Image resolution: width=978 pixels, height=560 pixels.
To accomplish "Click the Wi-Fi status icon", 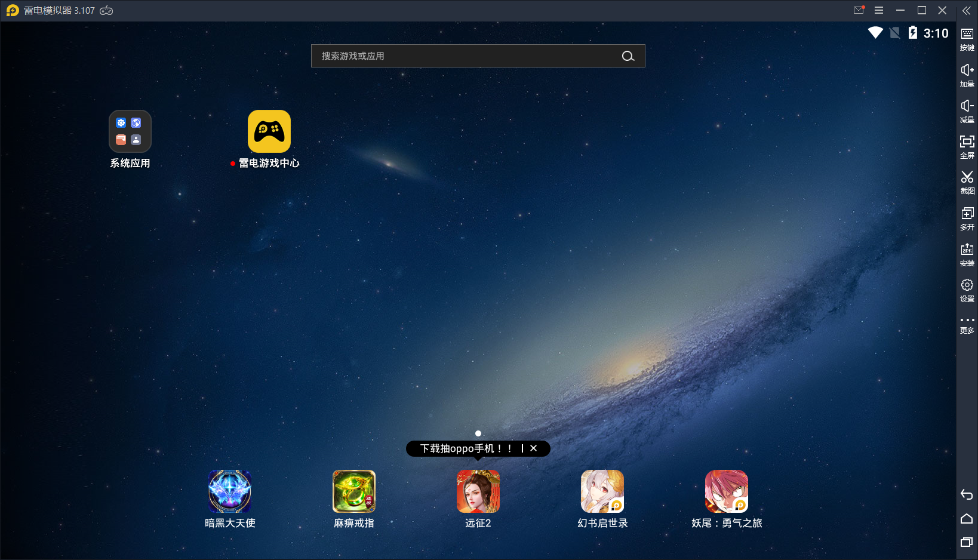I will tap(875, 33).
